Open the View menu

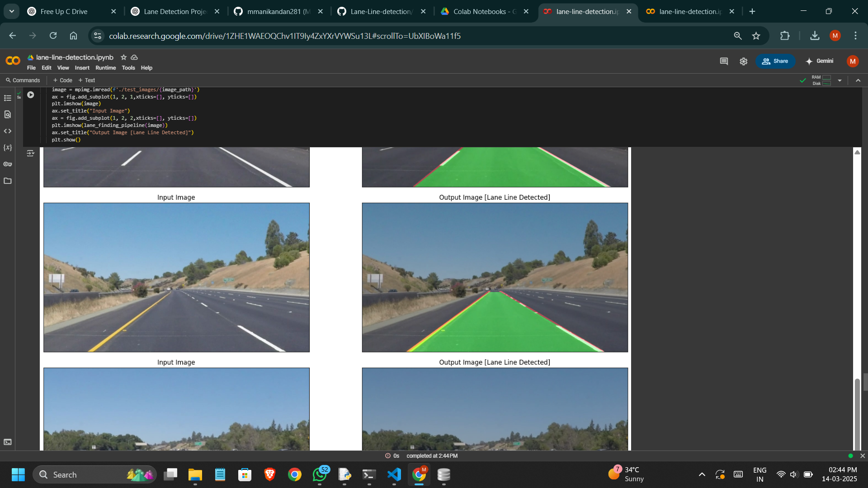63,68
